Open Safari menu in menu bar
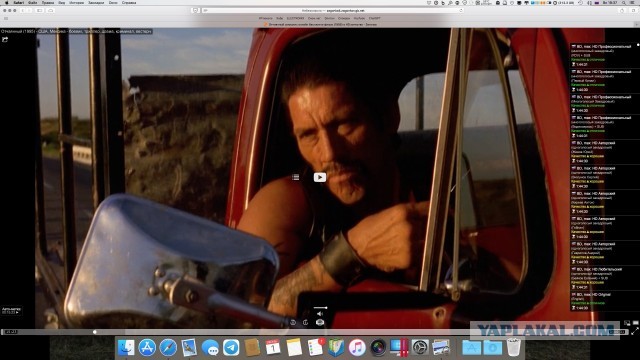The height and width of the screenshot is (360, 640). 18,2
